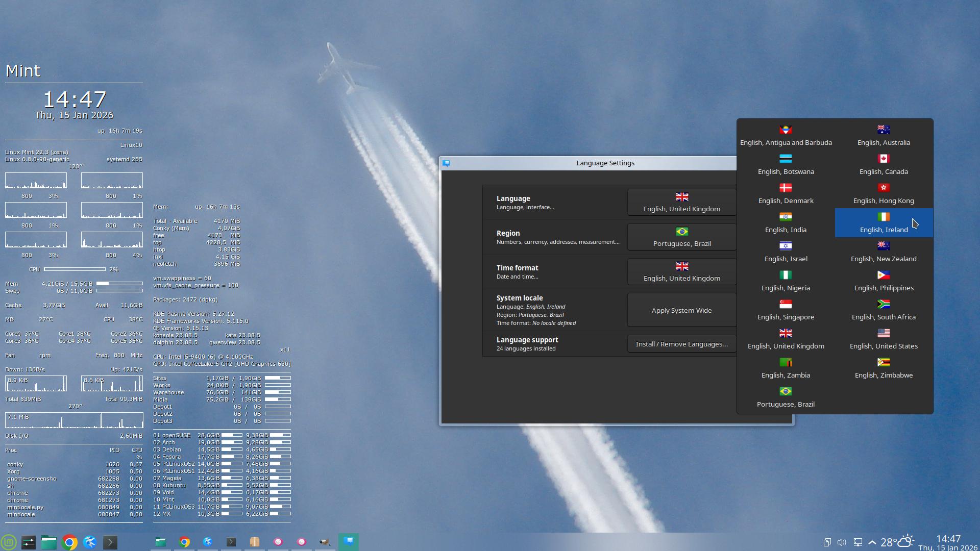Open the weather applet showing 28°
The height and width of the screenshot is (551, 980).
coord(897,542)
